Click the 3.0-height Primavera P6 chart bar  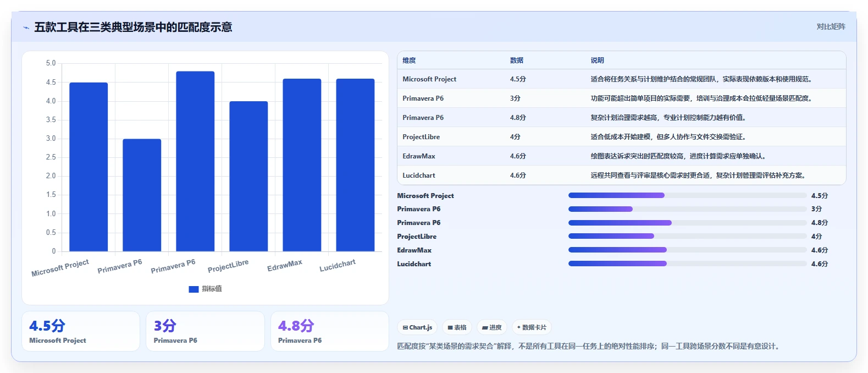(142, 195)
